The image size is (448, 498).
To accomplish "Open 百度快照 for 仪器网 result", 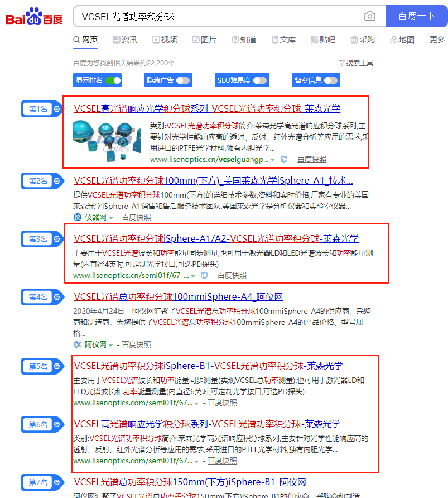I will tap(137, 218).
